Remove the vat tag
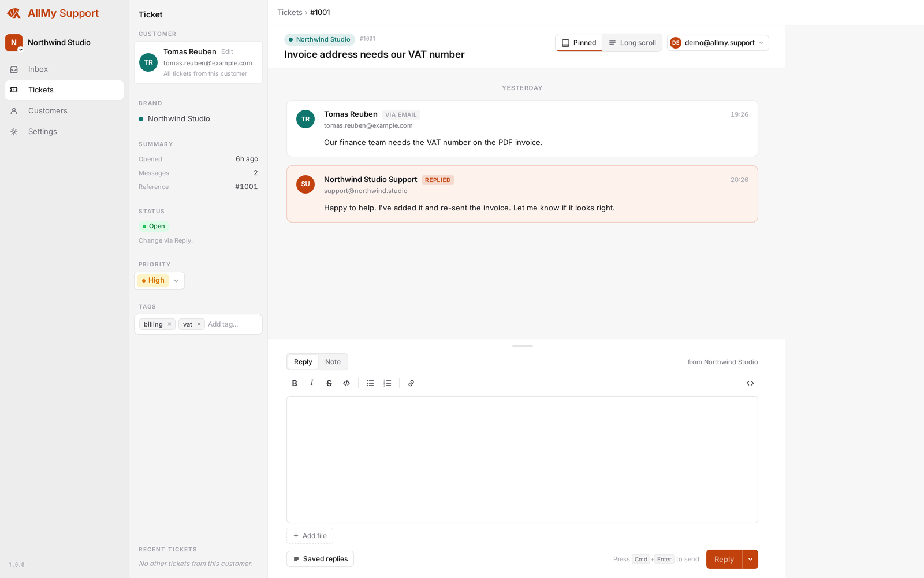This screenshot has width=924, height=578. click(199, 324)
